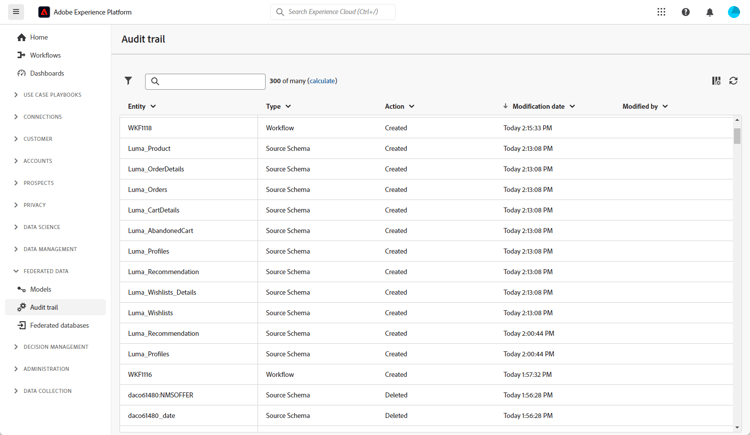Viewport: 750px width, 435px height.
Task: Open the hamburger navigation menu
Action: [x=16, y=12]
